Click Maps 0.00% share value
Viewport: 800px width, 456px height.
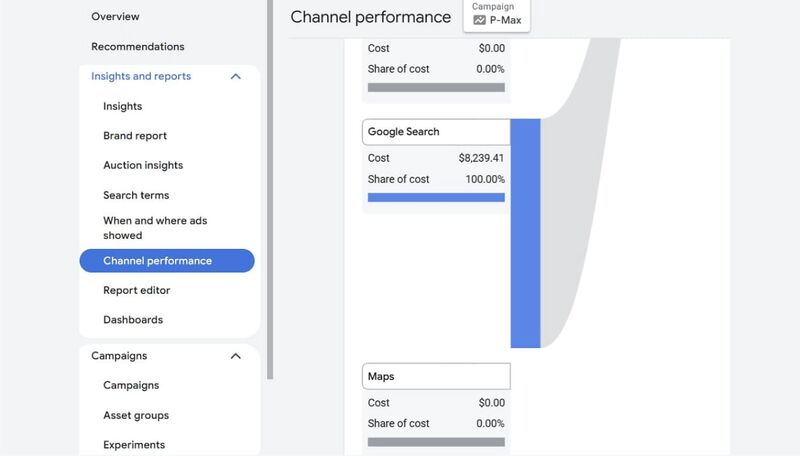(490, 423)
